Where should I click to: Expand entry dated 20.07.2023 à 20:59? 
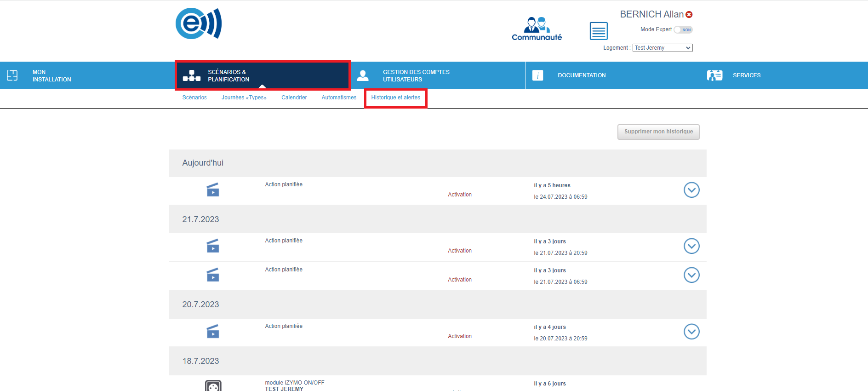pyautogui.click(x=691, y=332)
